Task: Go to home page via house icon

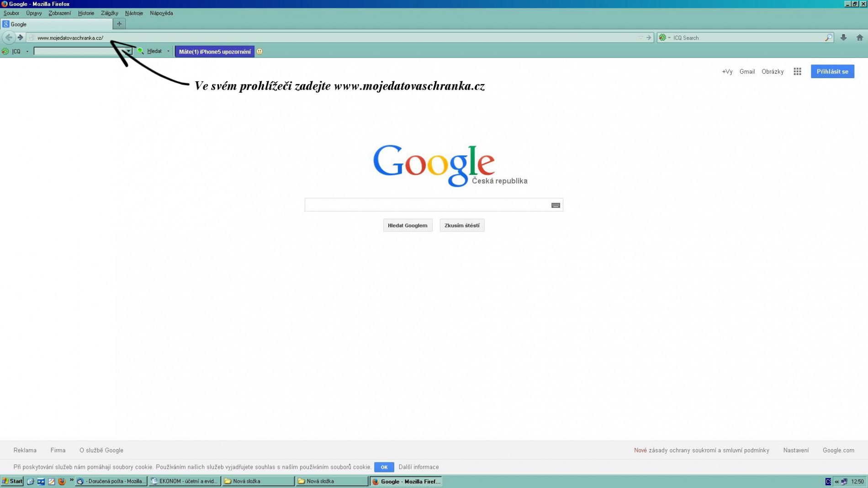Action: (860, 37)
